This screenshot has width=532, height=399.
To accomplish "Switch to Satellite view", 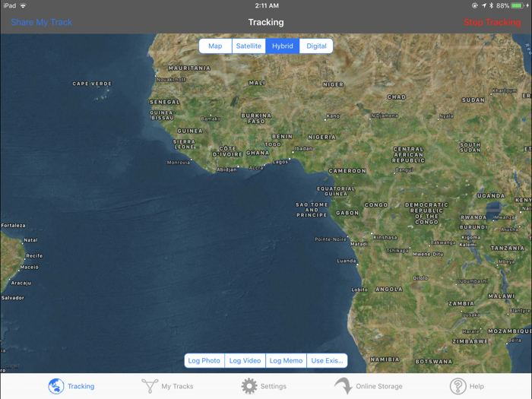I will (x=249, y=46).
